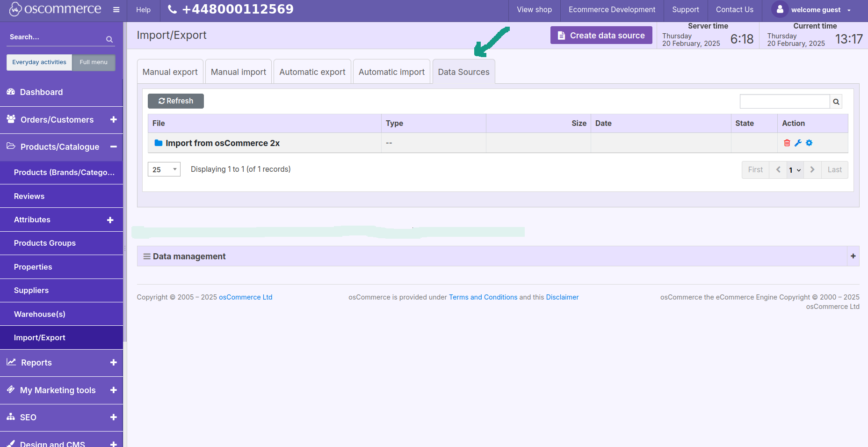Open the Automatic import tab
Image resolution: width=868 pixels, height=447 pixels.
392,72
